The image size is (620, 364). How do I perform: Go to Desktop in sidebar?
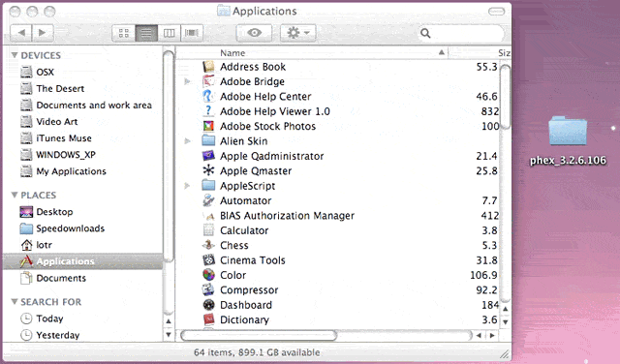(x=46, y=212)
